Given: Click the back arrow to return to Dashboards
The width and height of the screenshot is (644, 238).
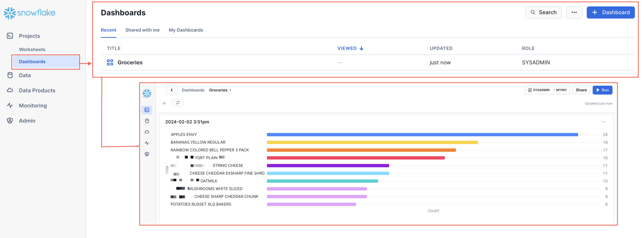Looking at the screenshot, I should (x=172, y=90).
